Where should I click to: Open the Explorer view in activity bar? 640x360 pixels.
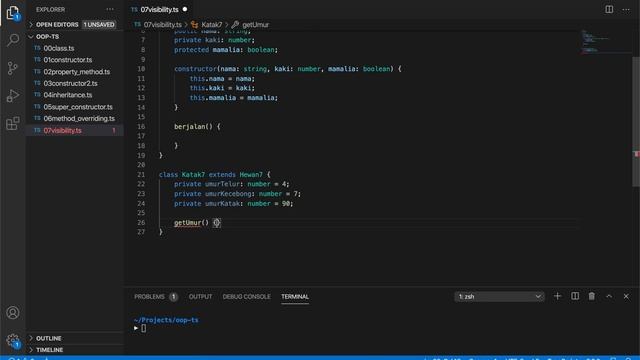(x=13, y=13)
